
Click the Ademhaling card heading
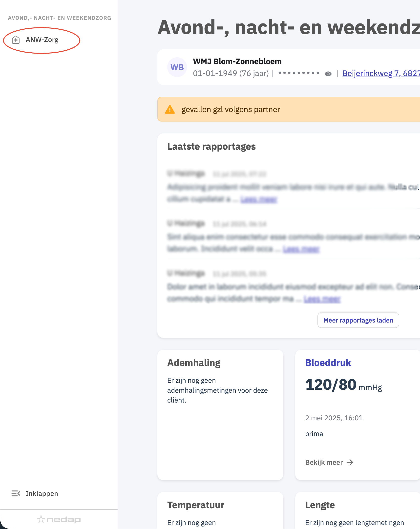point(194,363)
